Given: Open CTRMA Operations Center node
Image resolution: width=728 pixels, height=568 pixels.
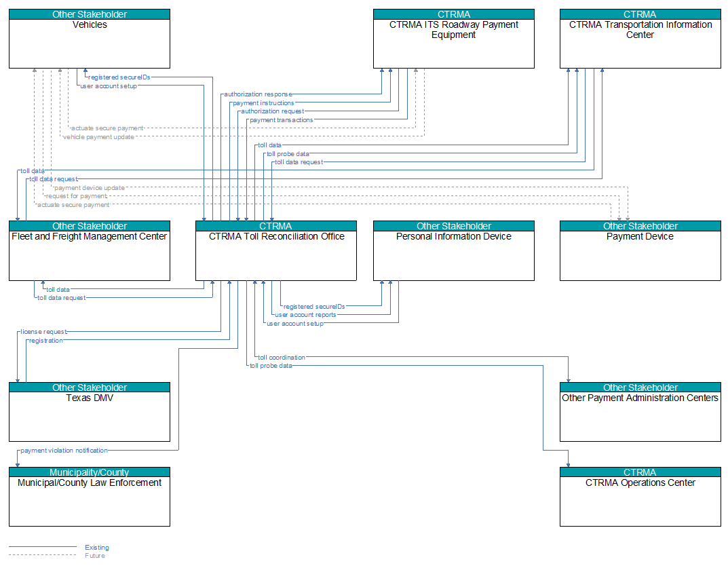Looking at the screenshot, I should pos(640,497).
